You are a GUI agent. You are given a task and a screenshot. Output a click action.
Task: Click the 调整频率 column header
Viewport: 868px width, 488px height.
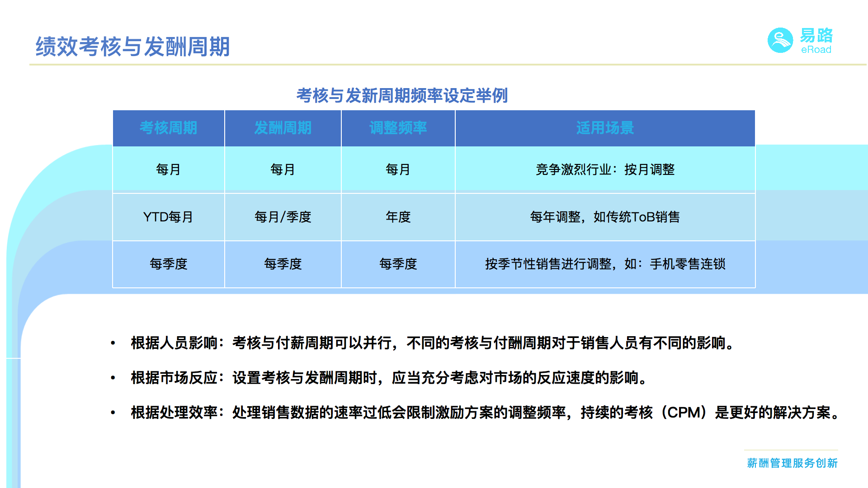click(x=398, y=128)
